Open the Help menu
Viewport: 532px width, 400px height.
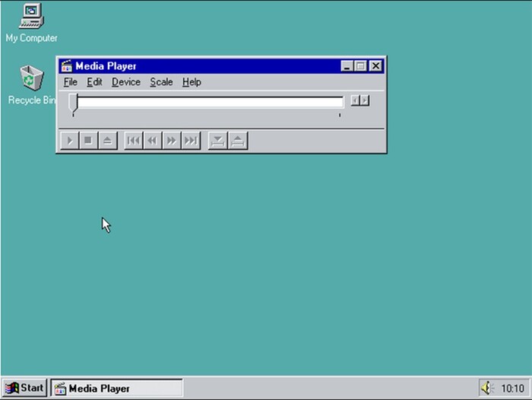pos(192,82)
